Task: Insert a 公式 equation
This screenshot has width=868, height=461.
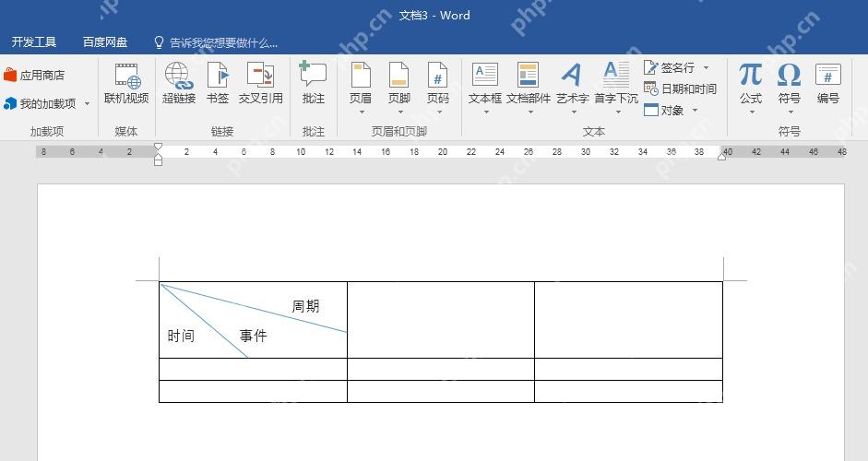Action: pos(751,82)
